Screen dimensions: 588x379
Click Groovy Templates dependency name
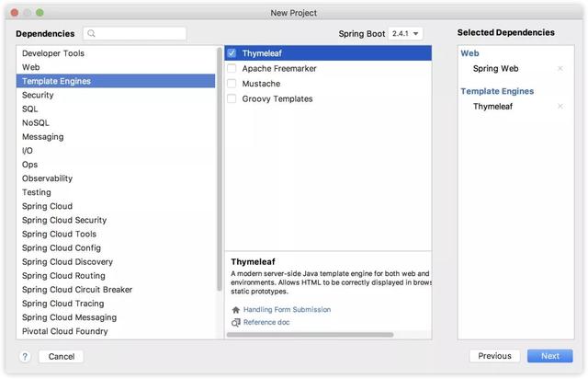(x=277, y=98)
